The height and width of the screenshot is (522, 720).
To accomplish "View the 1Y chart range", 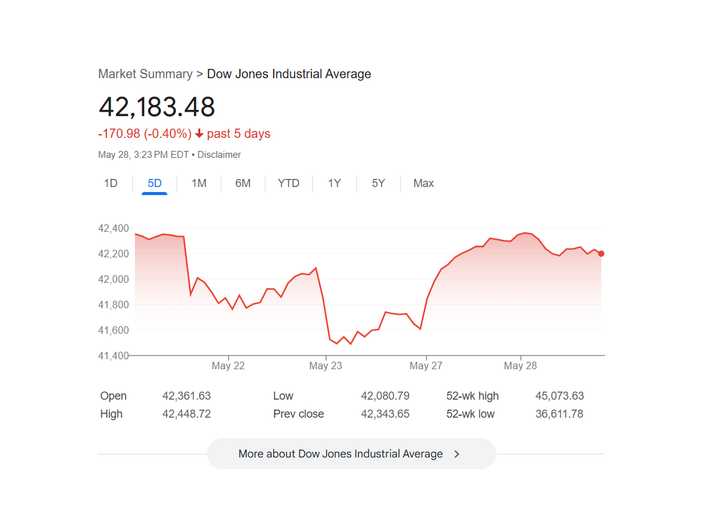I will click(x=334, y=183).
